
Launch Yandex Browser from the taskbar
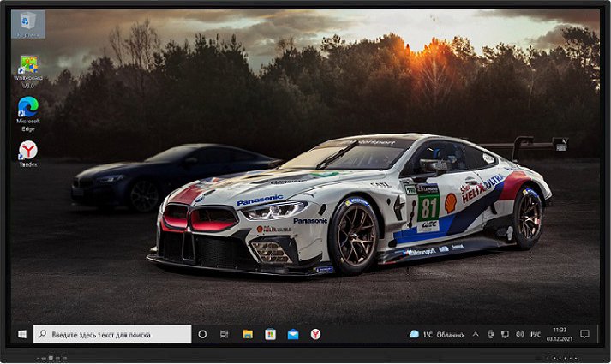pyautogui.click(x=315, y=334)
